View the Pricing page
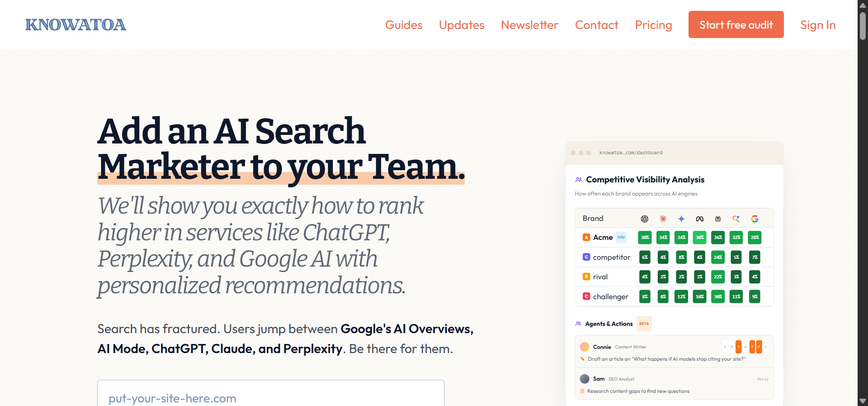 653,25
